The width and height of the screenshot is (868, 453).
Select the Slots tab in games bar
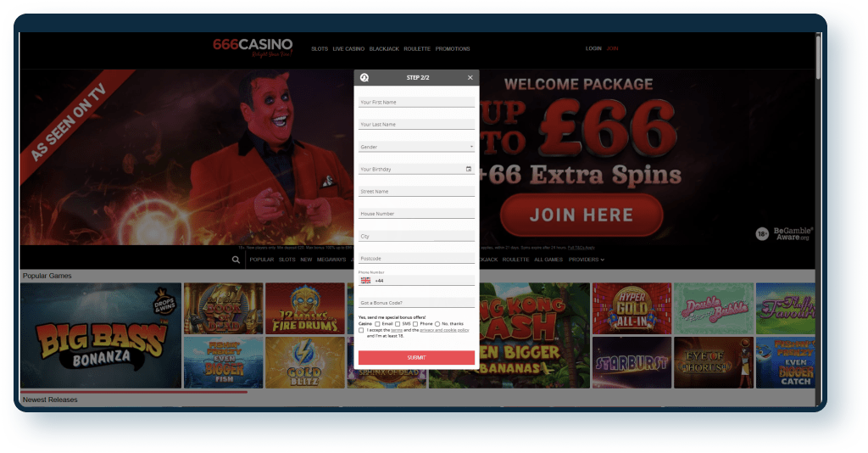(x=287, y=260)
